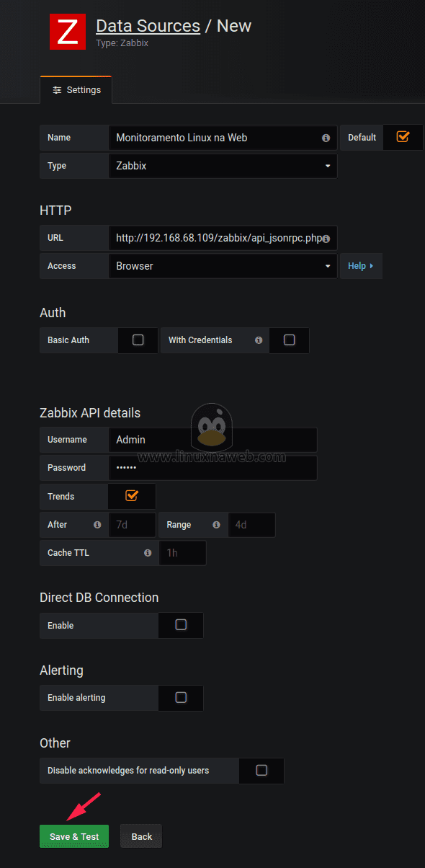Click the Auth section heading
Screen dimensions: 425x868
[x=53, y=313]
